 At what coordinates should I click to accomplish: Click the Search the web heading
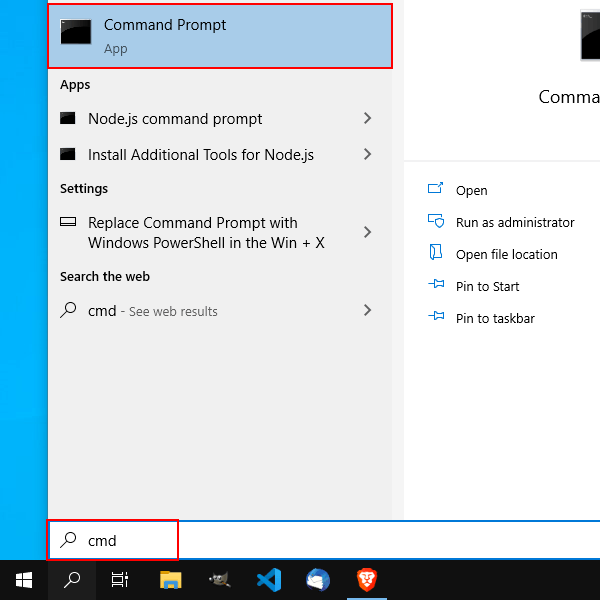pyautogui.click(x=105, y=276)
